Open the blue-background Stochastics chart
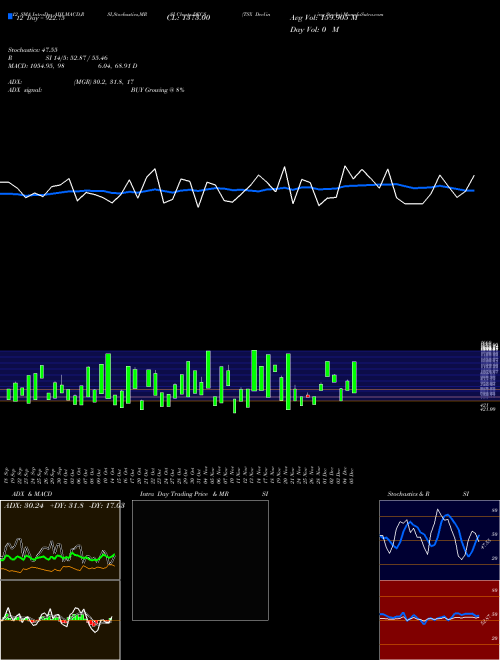 pyautogui.click(x=439, y=540)
